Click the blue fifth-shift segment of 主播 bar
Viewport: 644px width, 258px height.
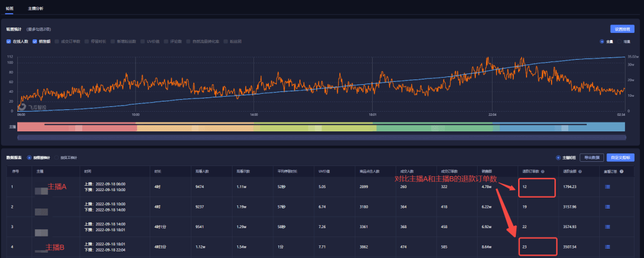559,127
